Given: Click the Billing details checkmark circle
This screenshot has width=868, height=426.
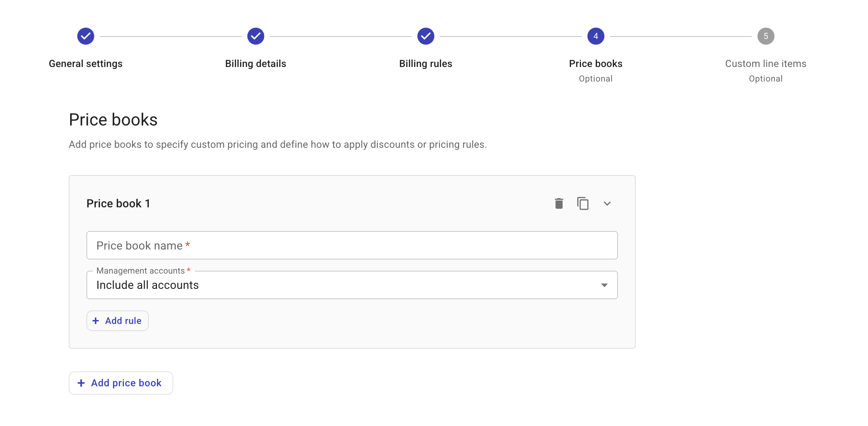Looking at the screenshot, I should tap(255, 35).
